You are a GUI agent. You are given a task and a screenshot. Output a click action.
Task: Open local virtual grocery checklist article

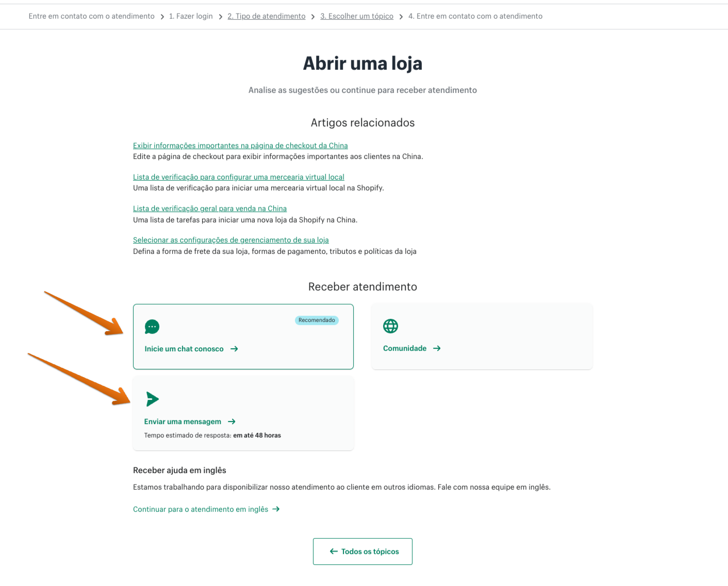pyautogui.click(x=238, y=177)
